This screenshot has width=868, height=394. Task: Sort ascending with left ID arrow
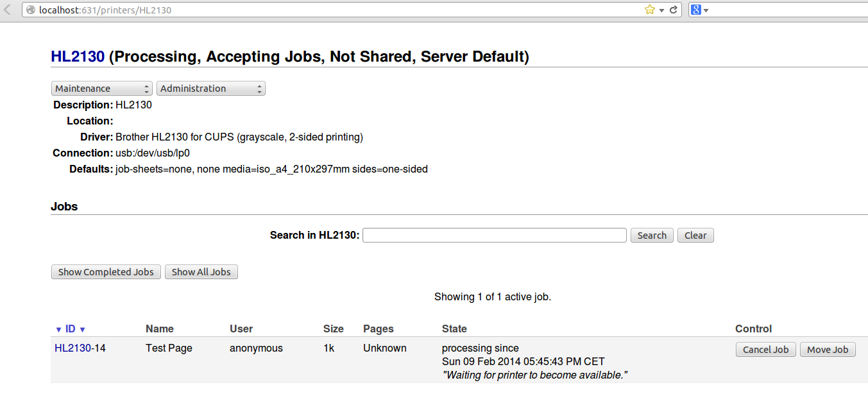(58, 329)
